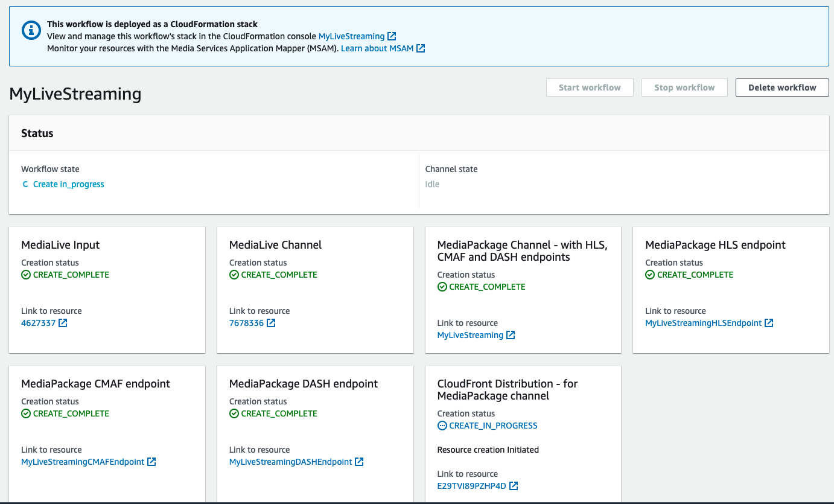Click MediaPackage DASH endpoint card title

(304, 384)
